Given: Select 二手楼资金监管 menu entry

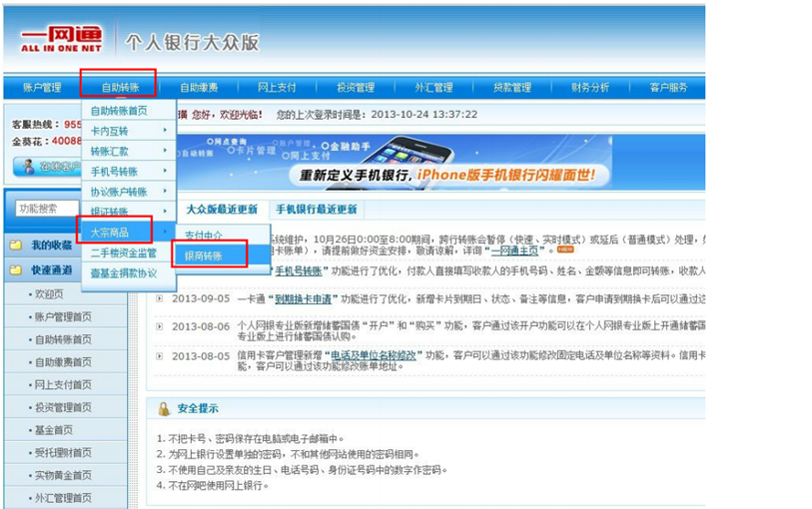Looking at the screenshot, I should [129, 253].
